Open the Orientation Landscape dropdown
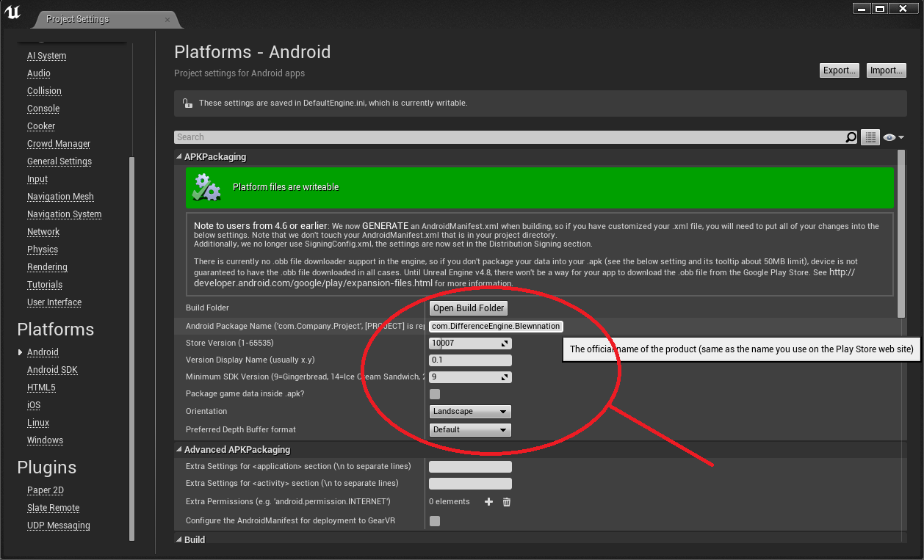This screenshot has height=560, width=924. 470,412
